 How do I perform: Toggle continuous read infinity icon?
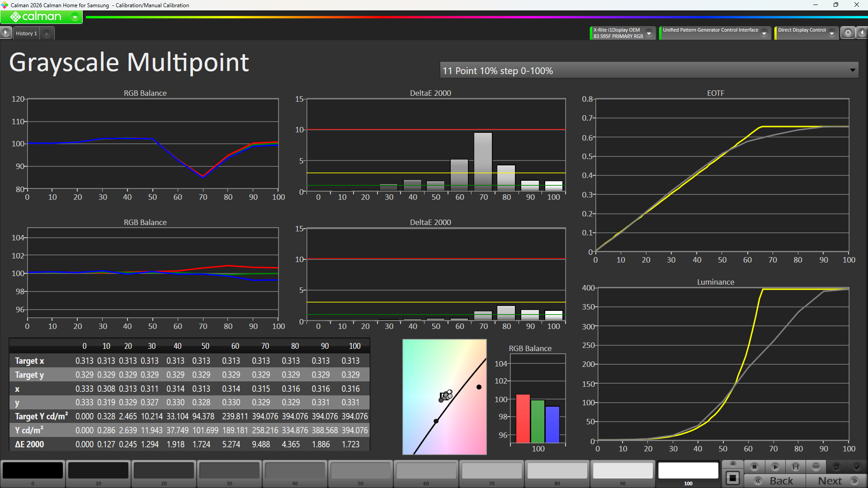(x=816, y=467)
